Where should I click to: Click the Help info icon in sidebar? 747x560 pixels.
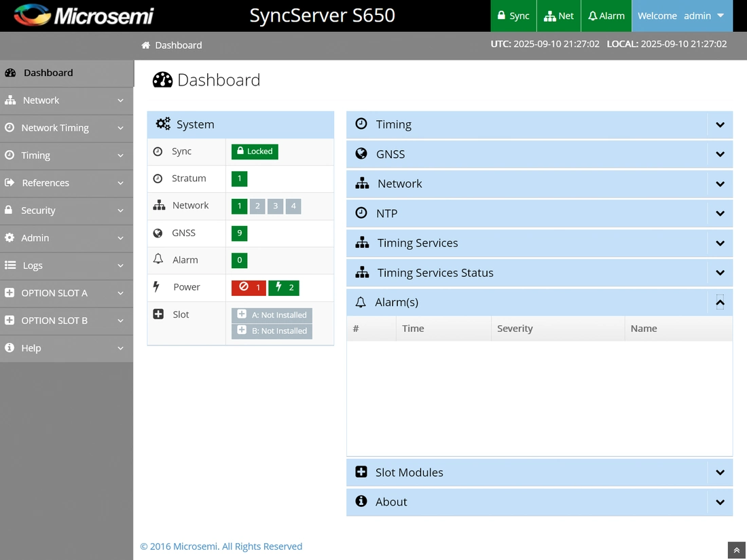point(10,348)
